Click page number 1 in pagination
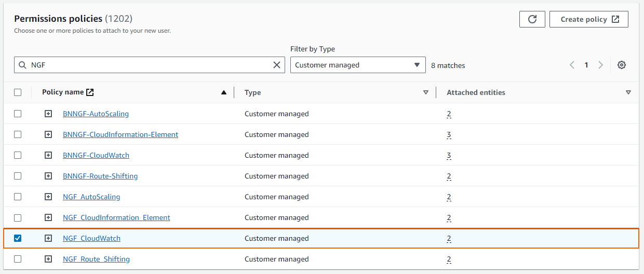This screenshot has width=644, height=274. tap(586, 65)
